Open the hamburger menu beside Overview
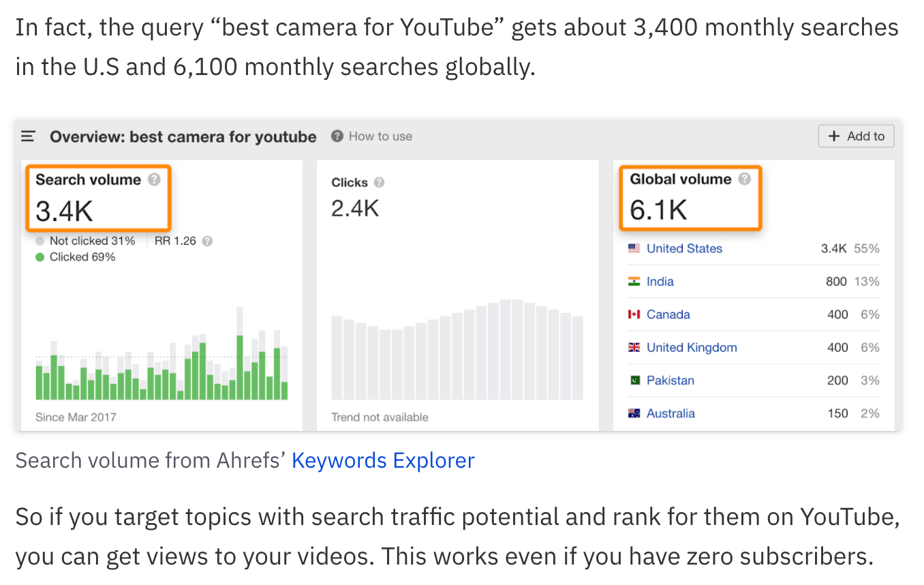The height and width of the screenshot is (585, 924). tap(28, 136)
